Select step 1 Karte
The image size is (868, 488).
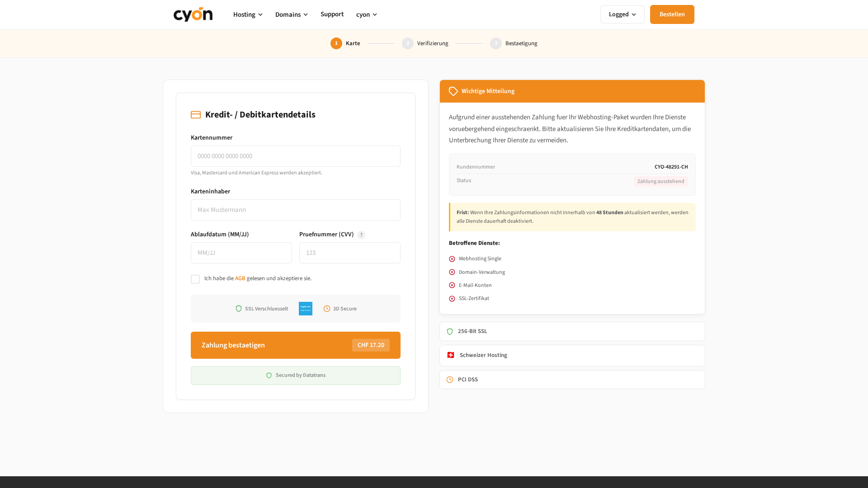[x=345, y=43]
